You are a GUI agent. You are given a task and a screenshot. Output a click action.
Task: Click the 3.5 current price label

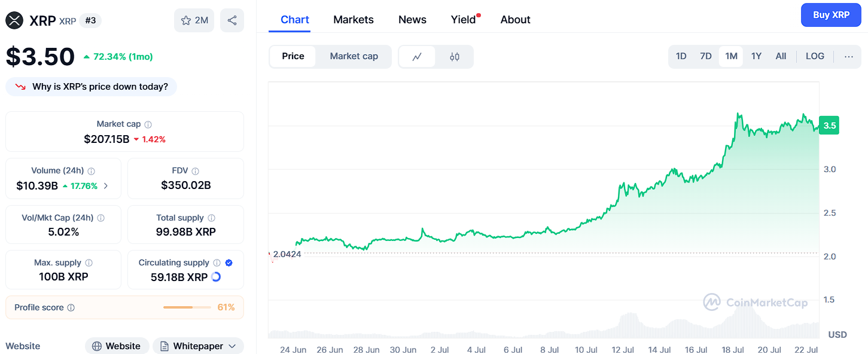pyautogui.click(x=829, y=126)
